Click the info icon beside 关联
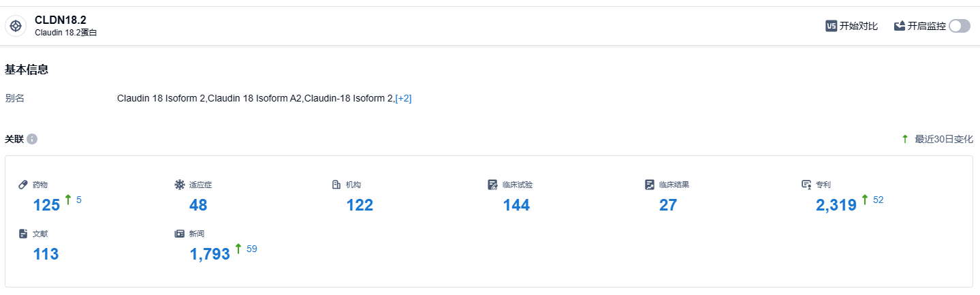 [x=32, y=139]
